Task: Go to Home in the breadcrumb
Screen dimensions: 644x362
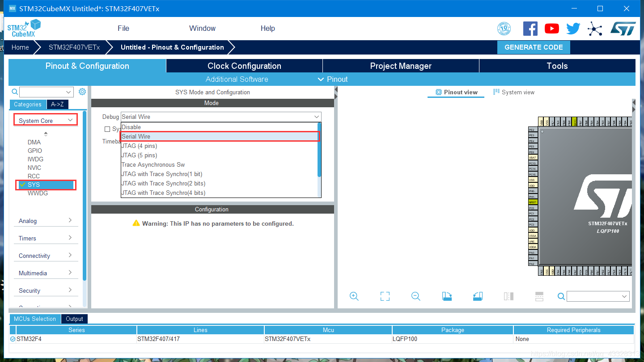Action: (20, 47)
